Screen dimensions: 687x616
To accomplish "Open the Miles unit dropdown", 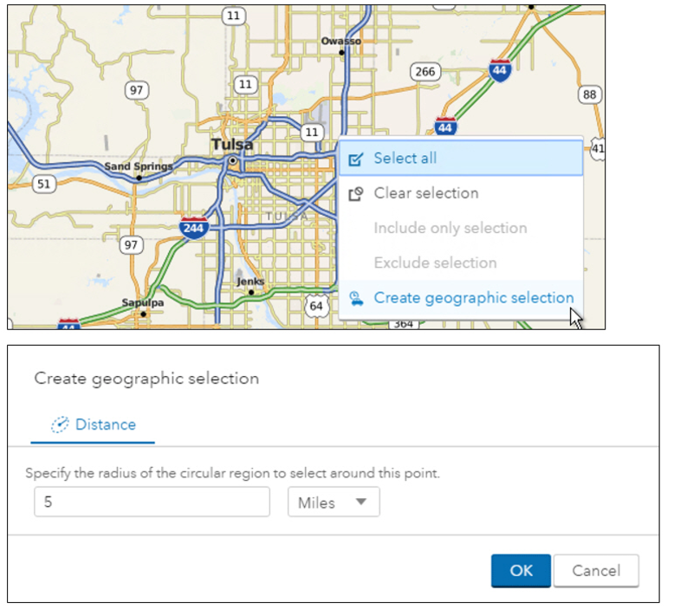I will pos(333,503).
